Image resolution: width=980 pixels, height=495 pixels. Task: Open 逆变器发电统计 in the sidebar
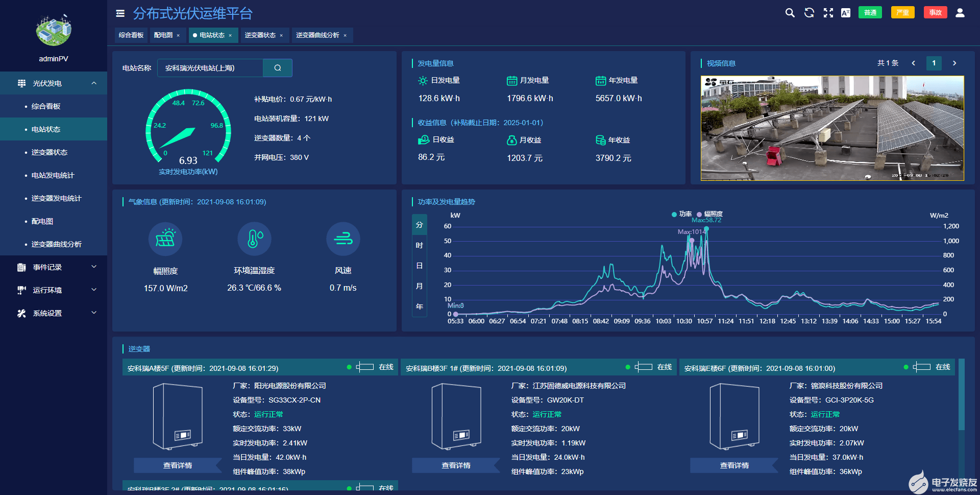click(54, 198)
